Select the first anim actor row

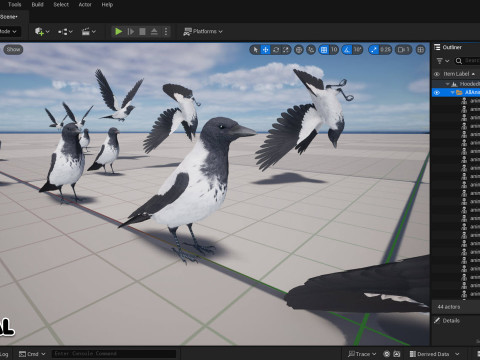pyautogui.click(x=471, y=101)
